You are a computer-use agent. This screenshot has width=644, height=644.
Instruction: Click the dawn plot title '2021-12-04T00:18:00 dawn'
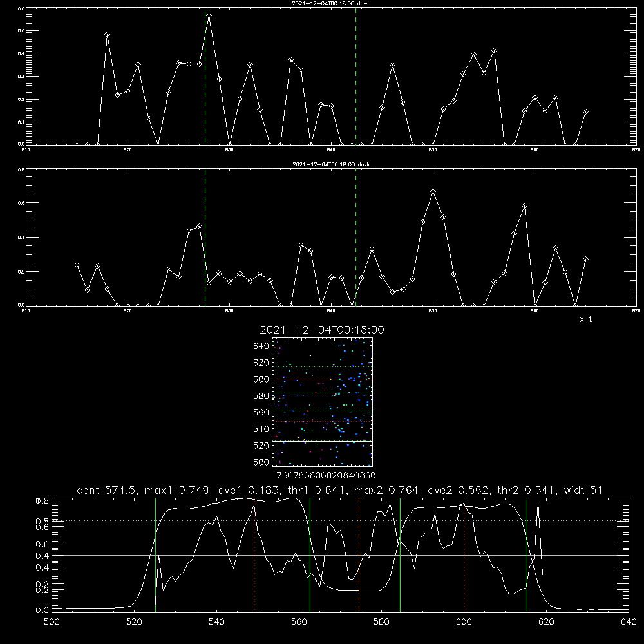331,3
